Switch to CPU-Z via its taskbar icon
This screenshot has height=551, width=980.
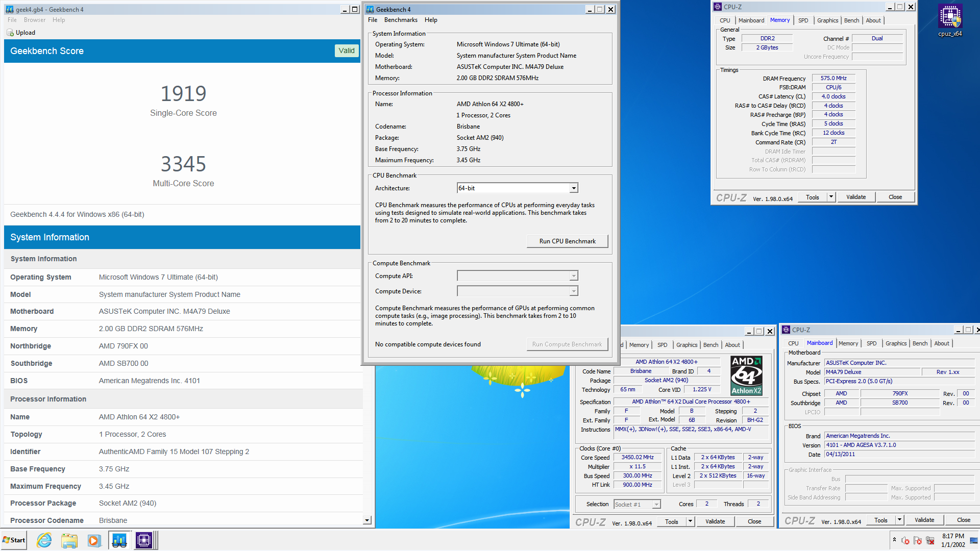pyautogui.click(x=144, y=540)
